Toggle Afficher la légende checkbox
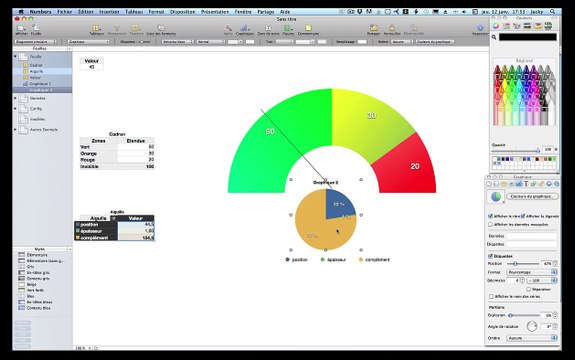 click(523, 216)
